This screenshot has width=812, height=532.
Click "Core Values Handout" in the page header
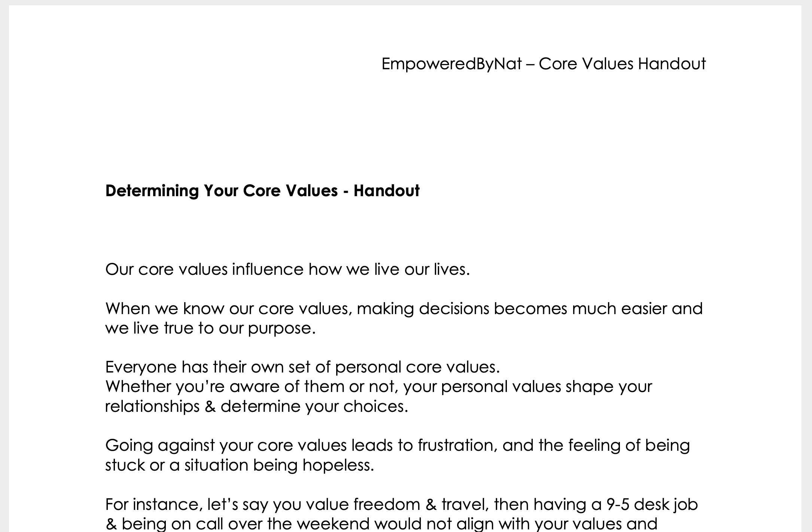(622, 64)
